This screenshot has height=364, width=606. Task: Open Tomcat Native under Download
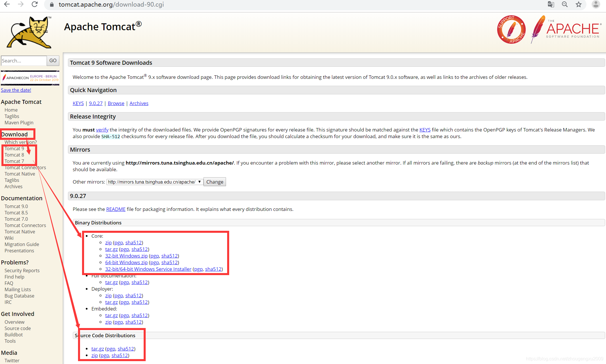tap(20, 174)
